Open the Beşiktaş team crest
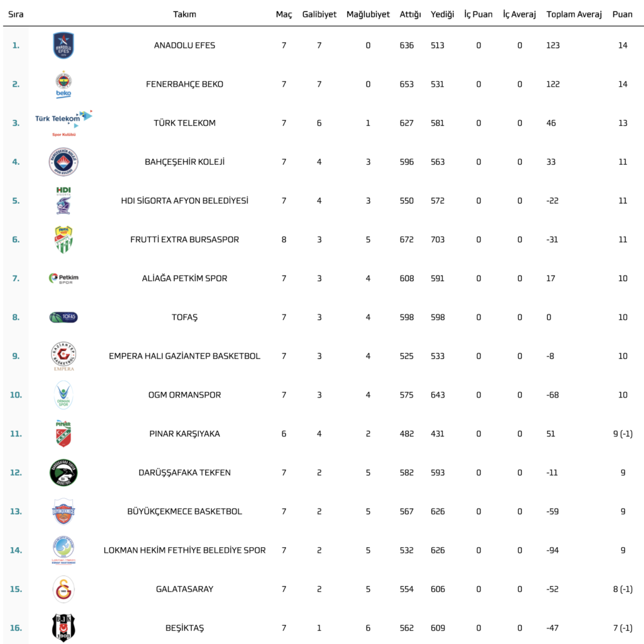644x644 pixels. click(64, 628)
